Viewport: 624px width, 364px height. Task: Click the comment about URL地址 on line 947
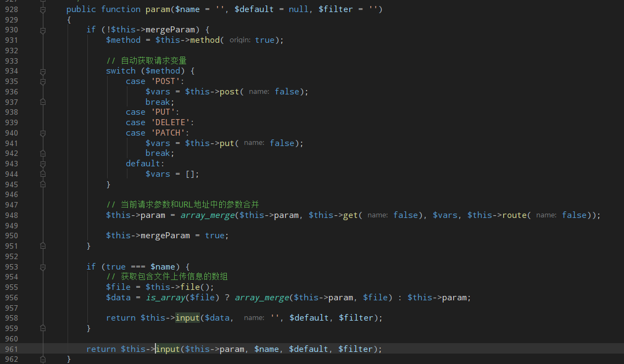(183, 204)
